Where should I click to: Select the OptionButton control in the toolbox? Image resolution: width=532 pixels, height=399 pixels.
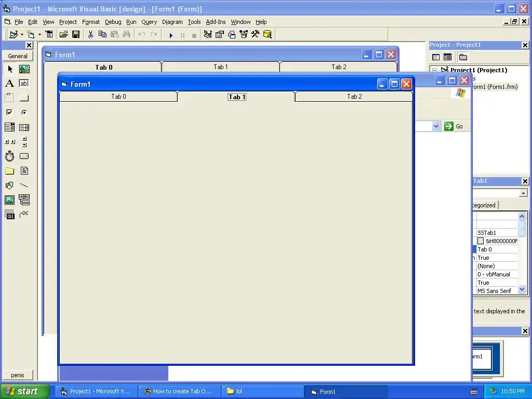click(x=24, y=112)
